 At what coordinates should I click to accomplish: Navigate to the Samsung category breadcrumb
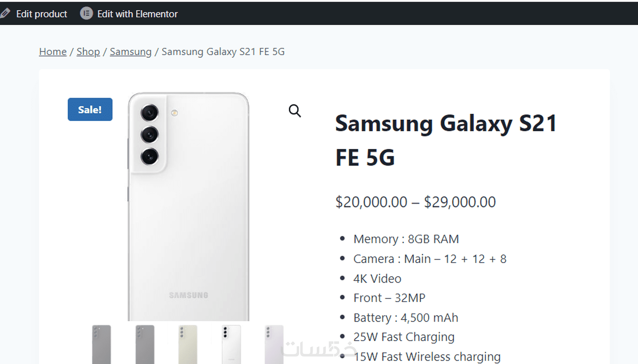[131, 51]
